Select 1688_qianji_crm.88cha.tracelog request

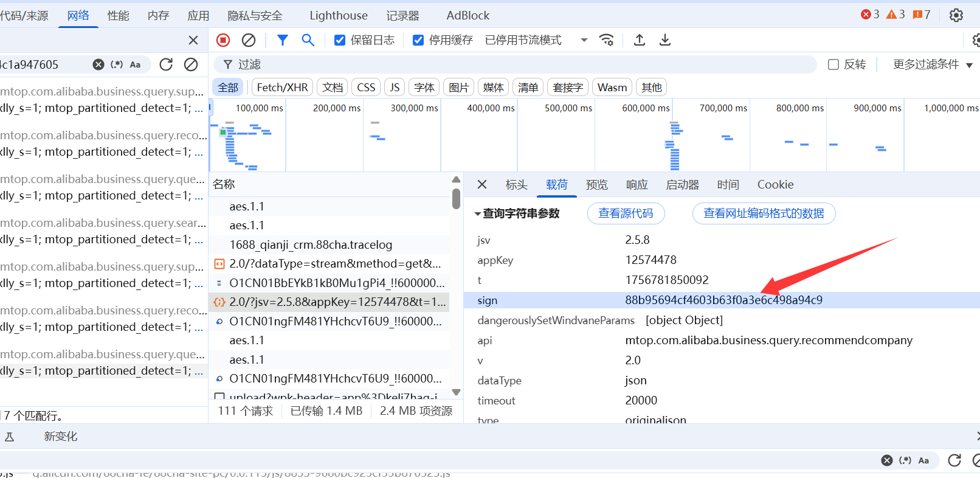coord(329,244)
